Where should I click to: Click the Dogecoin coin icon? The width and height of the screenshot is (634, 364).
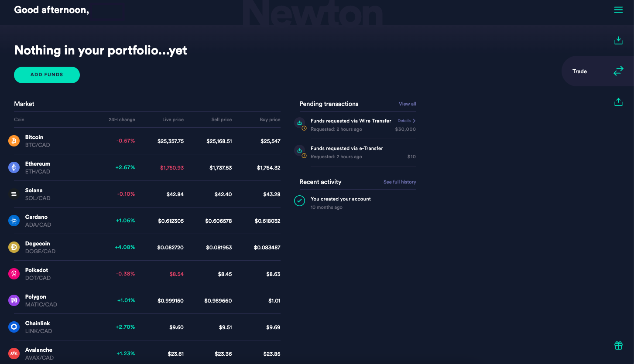[14, 247]
